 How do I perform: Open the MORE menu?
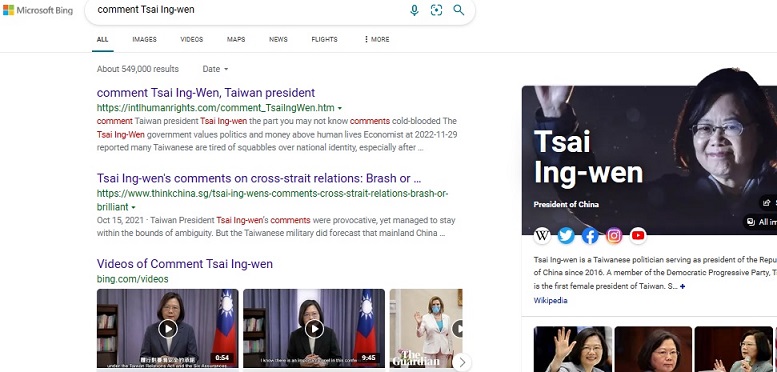377,40
